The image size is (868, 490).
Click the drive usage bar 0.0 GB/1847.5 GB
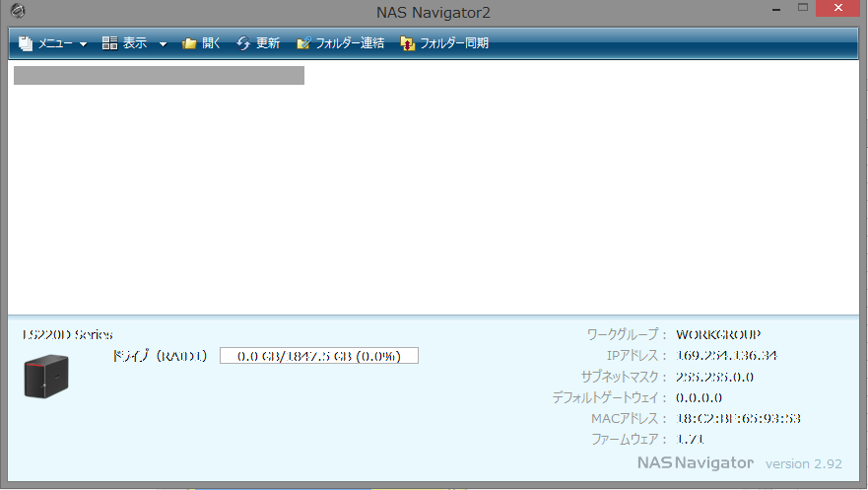coord(319,356)
